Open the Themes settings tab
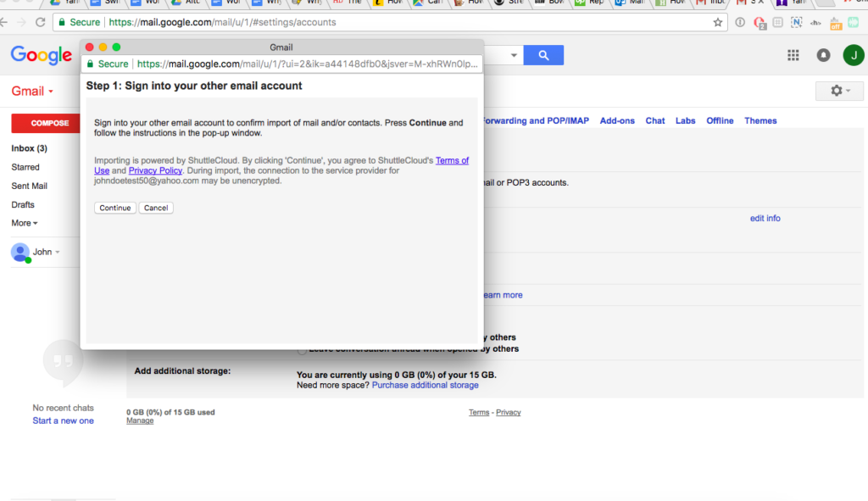Image resolution: width=868 pixels, height=501 pixels. [x=760, y=120]
